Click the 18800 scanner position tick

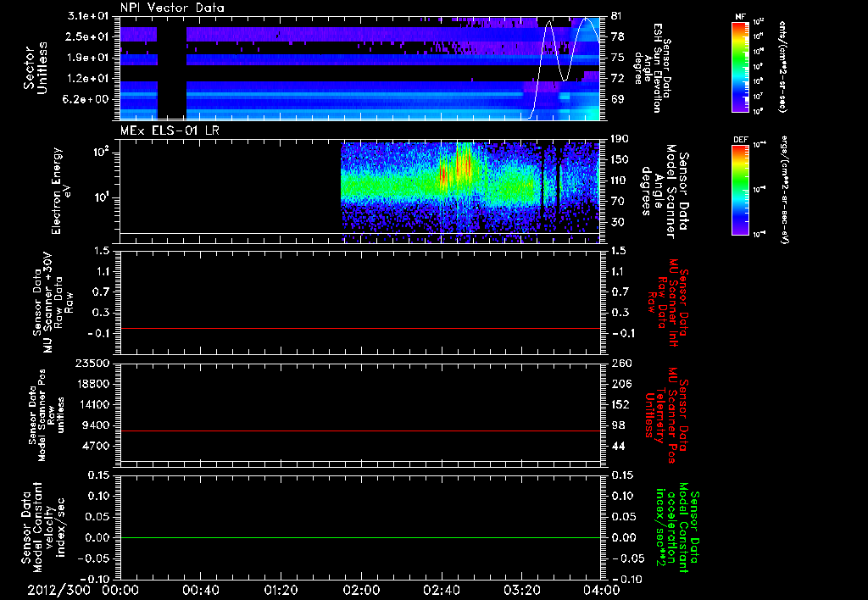click(92, 384)
